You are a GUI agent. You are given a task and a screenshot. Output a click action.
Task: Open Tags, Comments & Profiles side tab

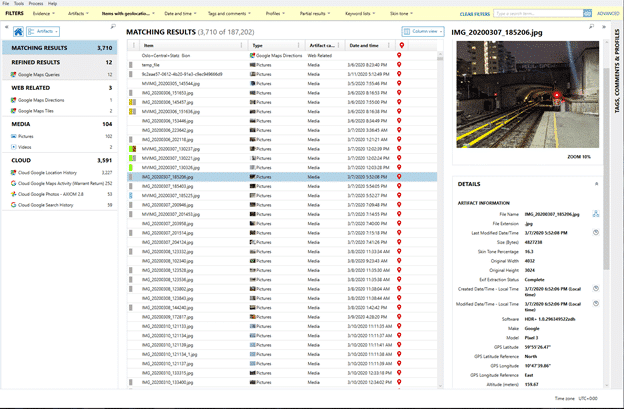(x=617, y=71)
